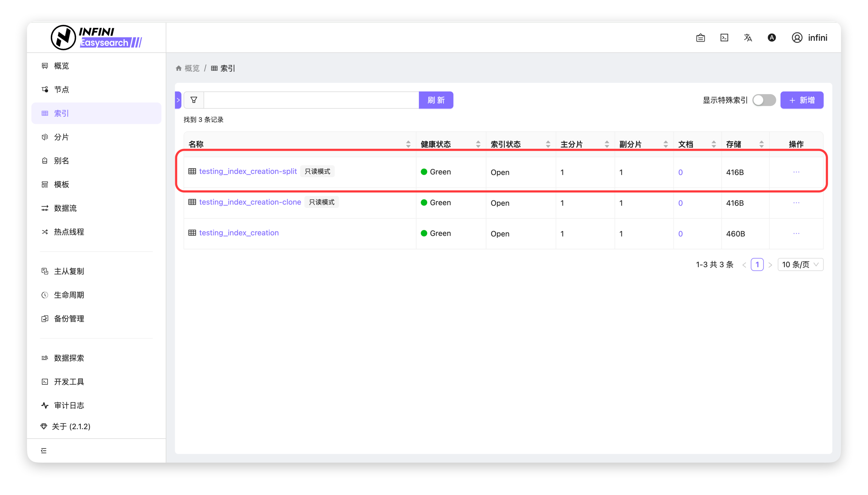The height and width of the screenshot is (495, 868).
Task: Click the dark theme 'A' icon
Action: 771,38
